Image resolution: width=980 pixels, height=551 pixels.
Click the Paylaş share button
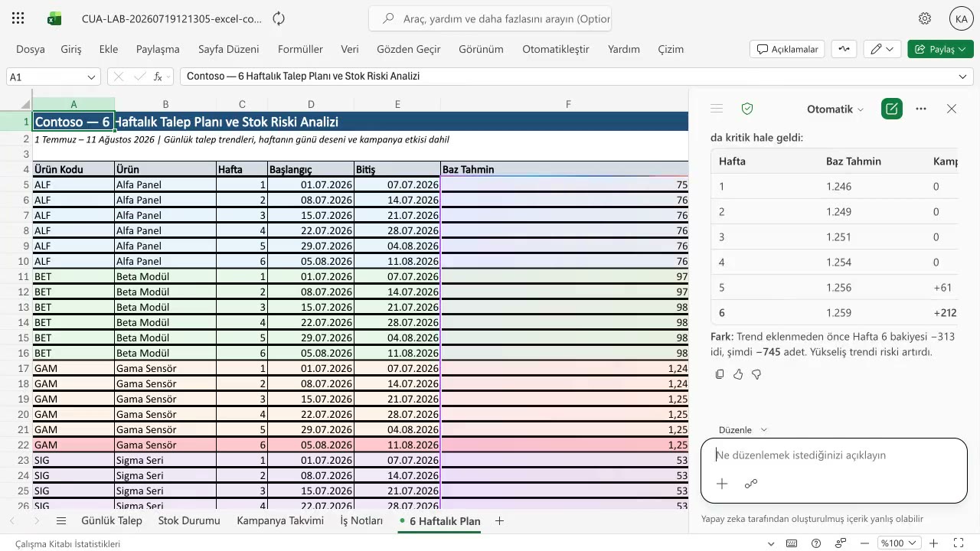point(940,49)
